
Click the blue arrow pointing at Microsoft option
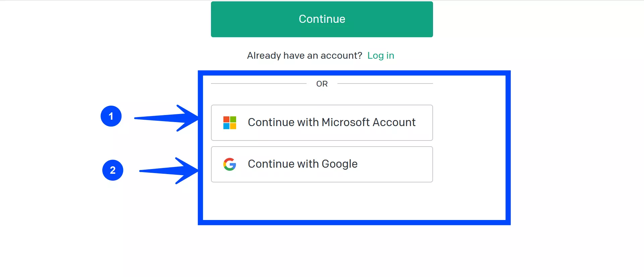click(x=166, y=118)
